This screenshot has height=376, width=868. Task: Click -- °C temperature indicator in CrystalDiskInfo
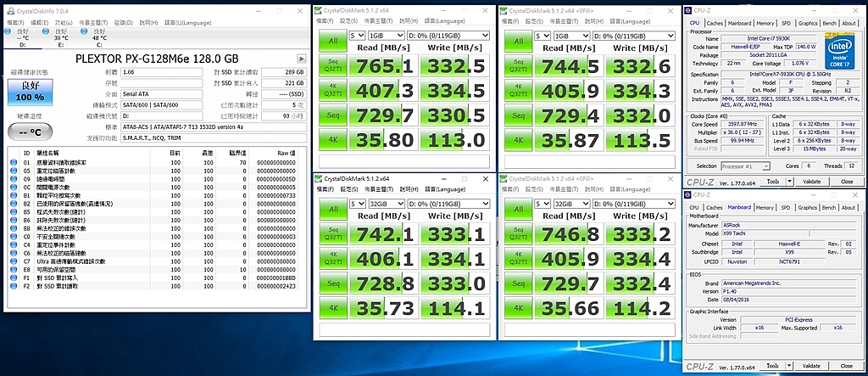click(x=30, y=132)
